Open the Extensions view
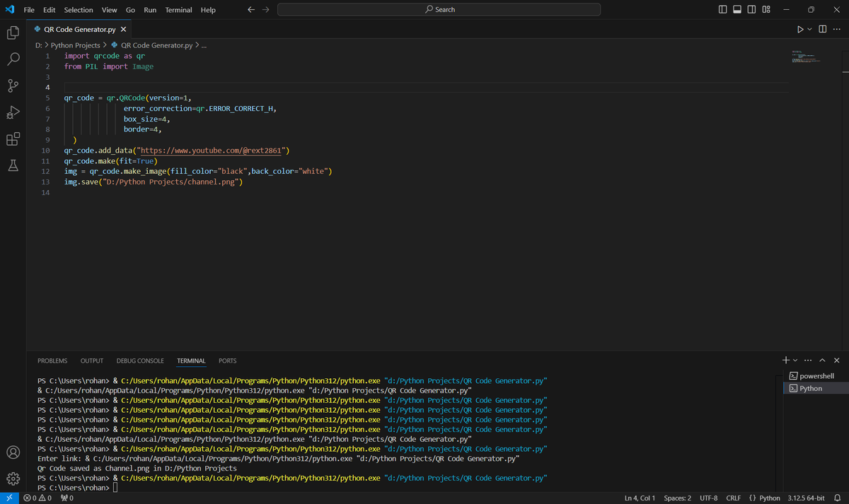The image size is (849, 504). [x=13, y=139]
